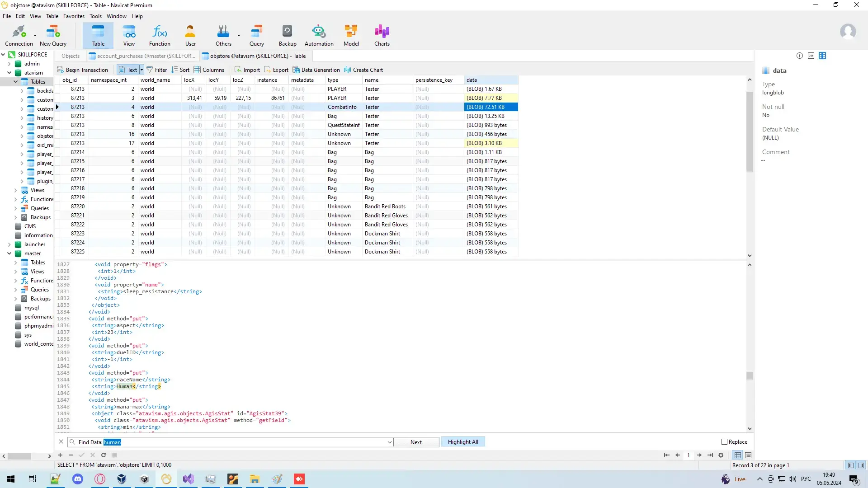Open the Tools menu
Screen dimensions: 868x488
tap(95, 16)
